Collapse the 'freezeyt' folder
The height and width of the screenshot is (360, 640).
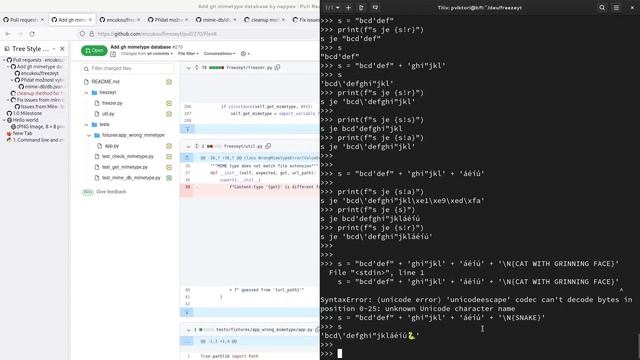(x=86, y=93)
